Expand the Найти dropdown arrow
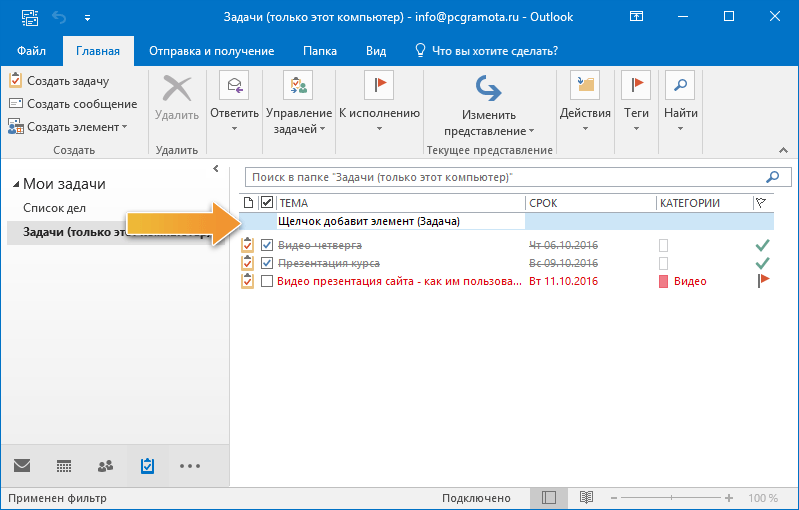Screen dimensions: 799x510 click(x=680, y=129)
